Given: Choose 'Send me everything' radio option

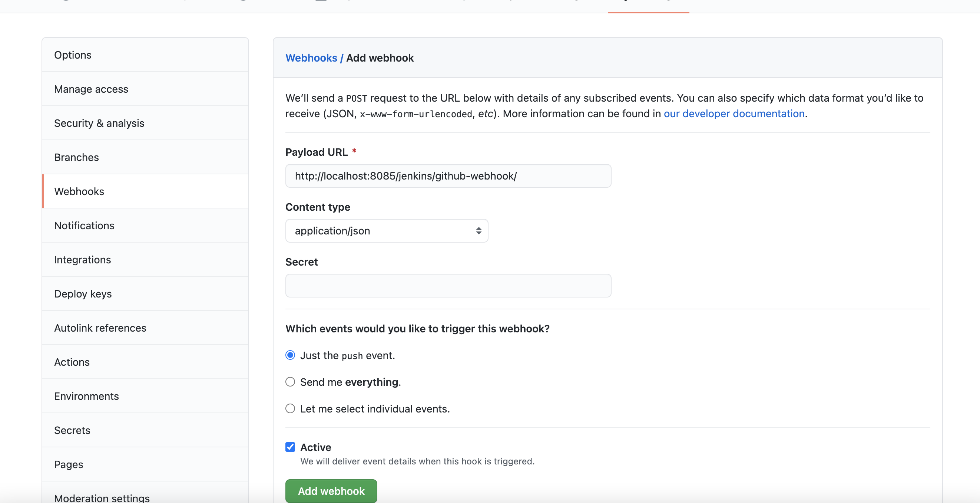Looking at the screenshot, I should [x=290, y=382].
